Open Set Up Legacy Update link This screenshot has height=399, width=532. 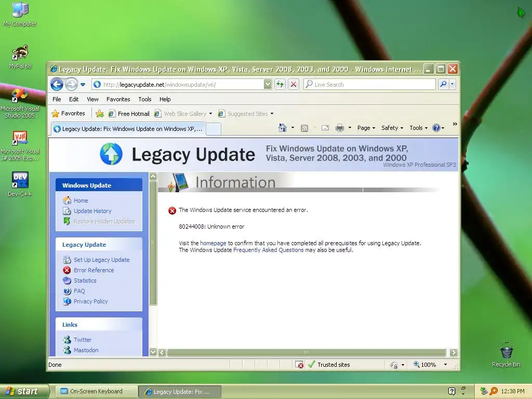[101, 260]
